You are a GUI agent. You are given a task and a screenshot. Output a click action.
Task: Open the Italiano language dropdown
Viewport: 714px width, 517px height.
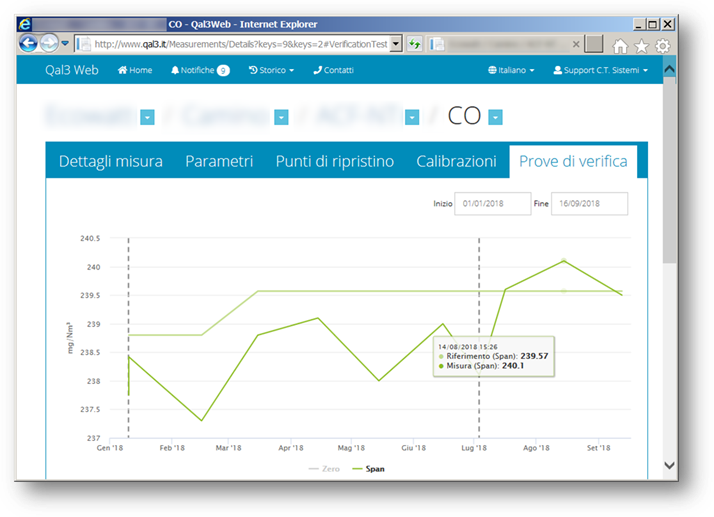click(x=511, y=70)
